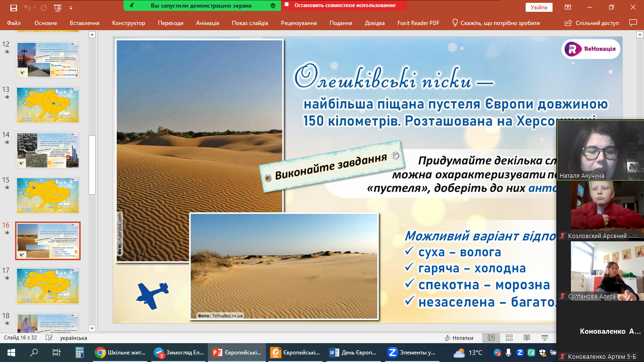Select slide 15 thumbnail
Viewport: 644px width, 362px height.
tap(48, 196)
